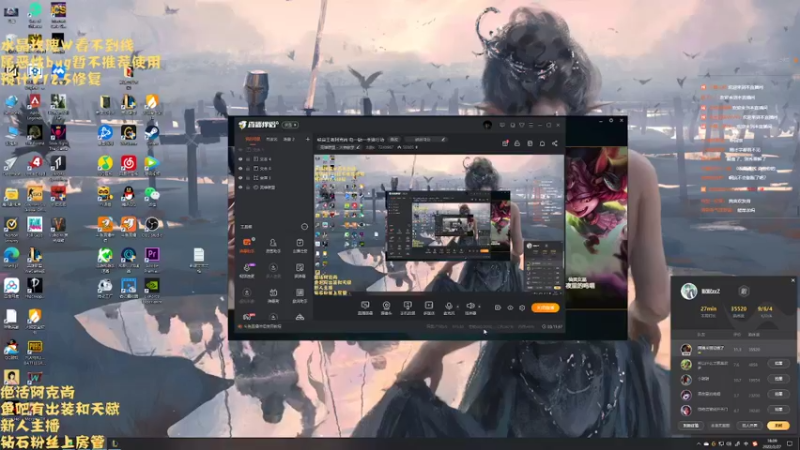The width and height of the screenshot is (800, 450).
Task: Show hidden tray icons chevron on taskbar
Action: [x=698, y=444]
